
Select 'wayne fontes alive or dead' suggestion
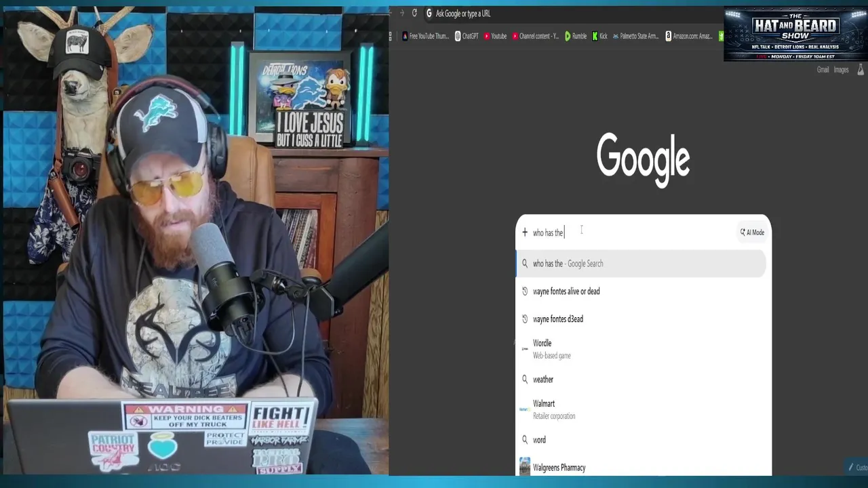(641, 291)
